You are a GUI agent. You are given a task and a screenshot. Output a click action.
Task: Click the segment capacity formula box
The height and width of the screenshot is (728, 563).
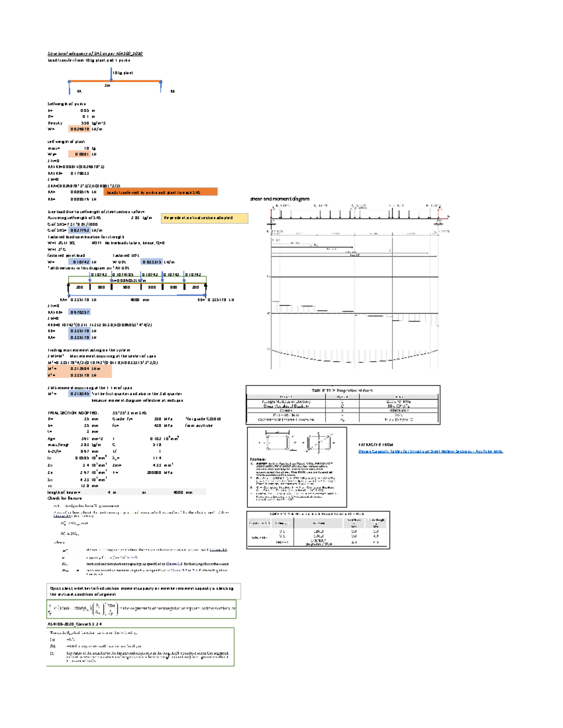click(x=141, y=611)
